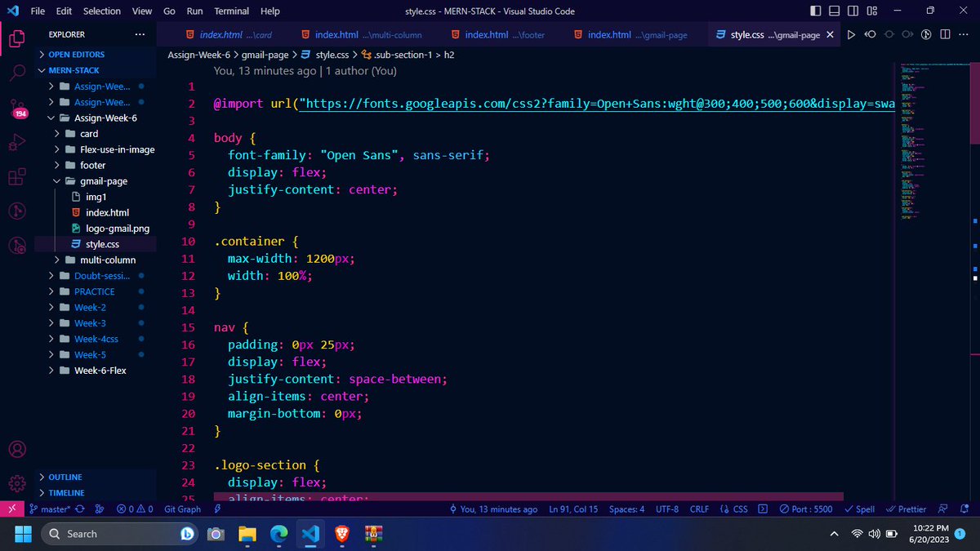Select gmail-page in breadcrumb

265,55
